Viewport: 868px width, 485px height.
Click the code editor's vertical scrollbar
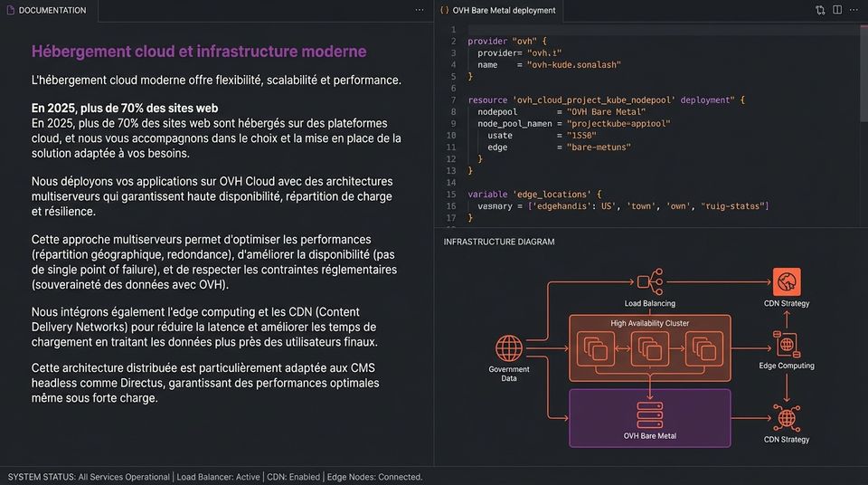tap(863, 72)
